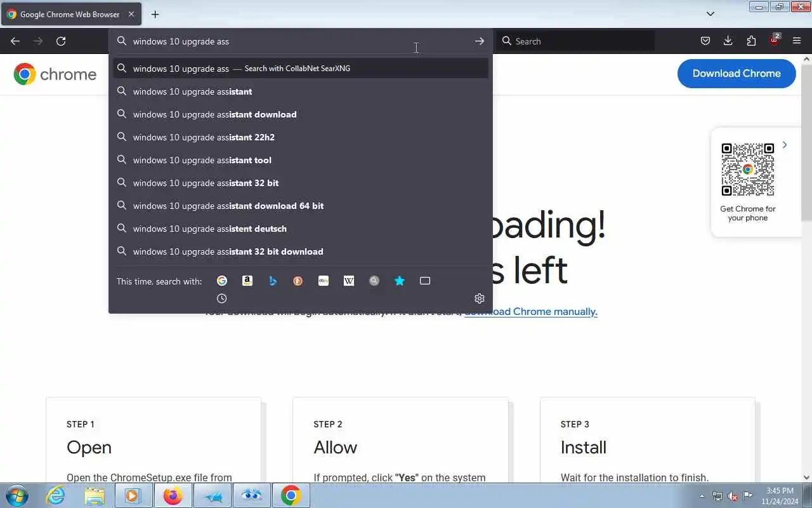Viewport: 812px width, 508px height.
Task: Click the toolbar Search box
Action: point(576,41)
